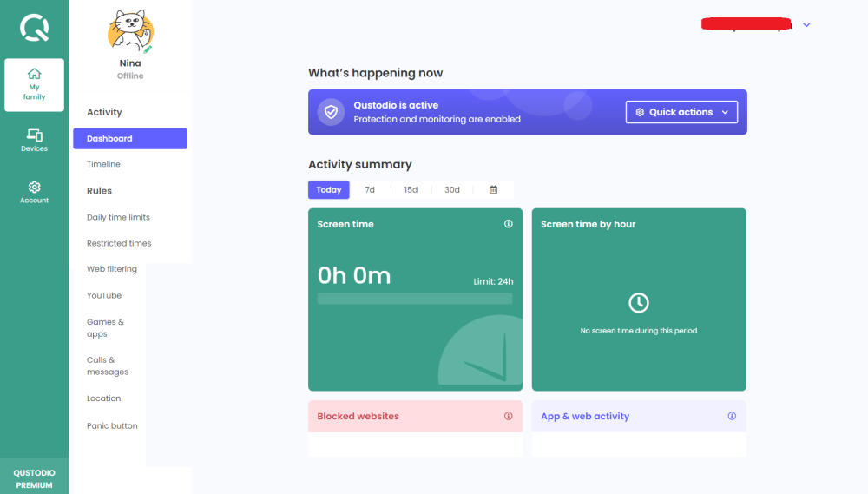Open the Timeline page

103,164
